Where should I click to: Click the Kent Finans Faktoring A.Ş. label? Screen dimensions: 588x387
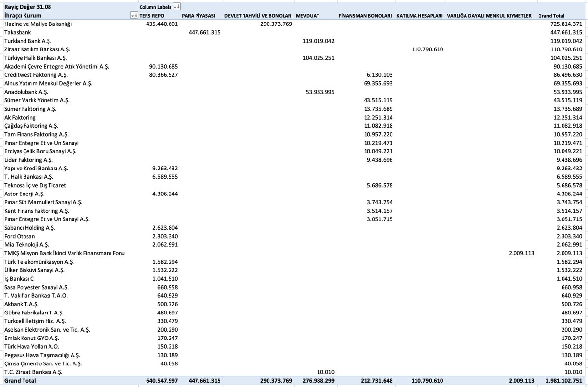[x=36, y=211]
